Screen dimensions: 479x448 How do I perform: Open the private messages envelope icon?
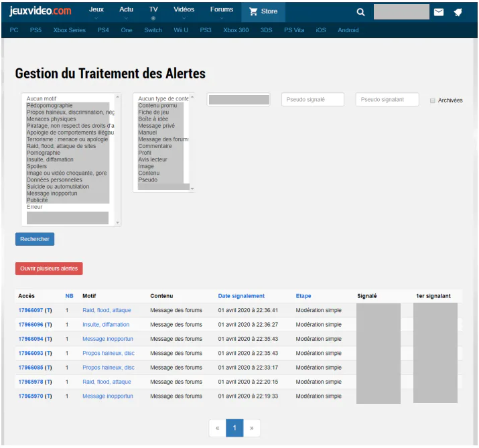point(439,12)
